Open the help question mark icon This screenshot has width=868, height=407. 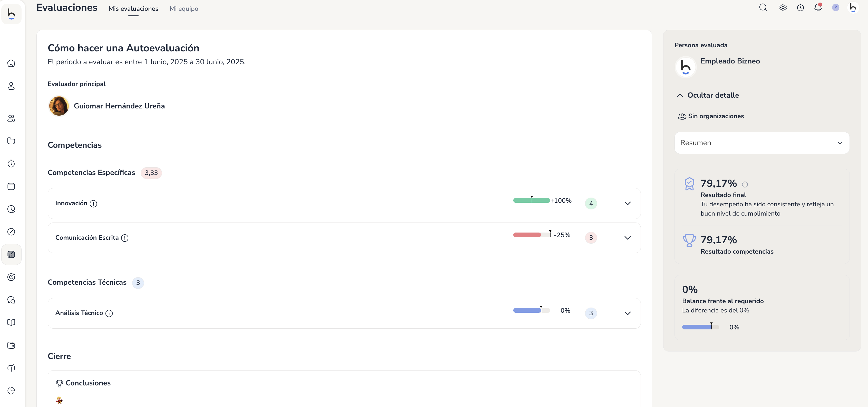[x=835, y=7]
